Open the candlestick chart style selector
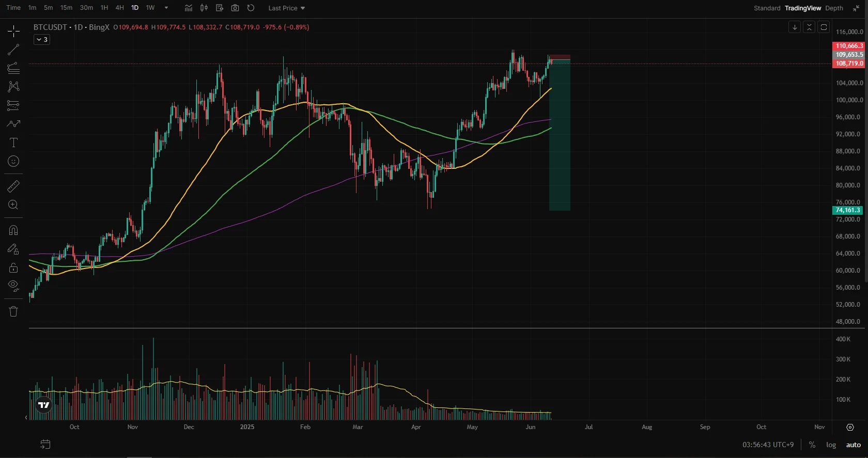Image resolution: width=868 pixels, height=458 pixels. point(204,8)
